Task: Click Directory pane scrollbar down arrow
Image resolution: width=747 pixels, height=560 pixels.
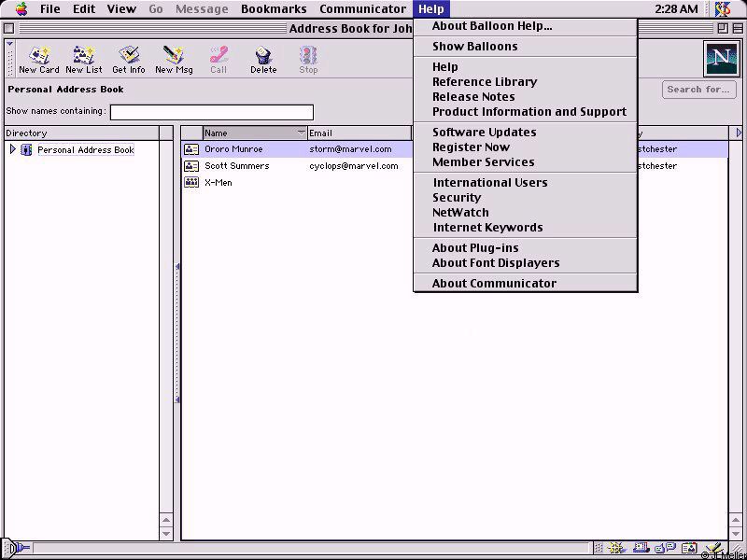Action: (x=166, y=533)
